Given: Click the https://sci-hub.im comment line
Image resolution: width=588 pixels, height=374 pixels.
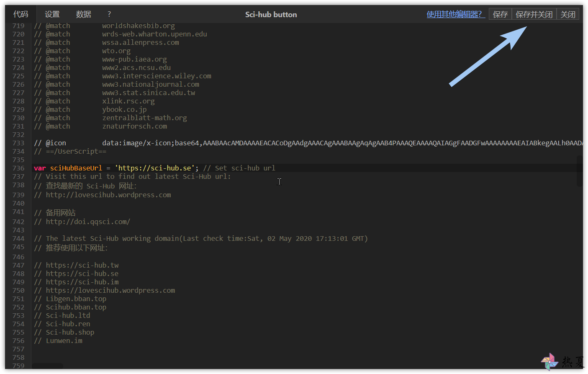Looking at the screenshot, I should click(x=76, y=282).
